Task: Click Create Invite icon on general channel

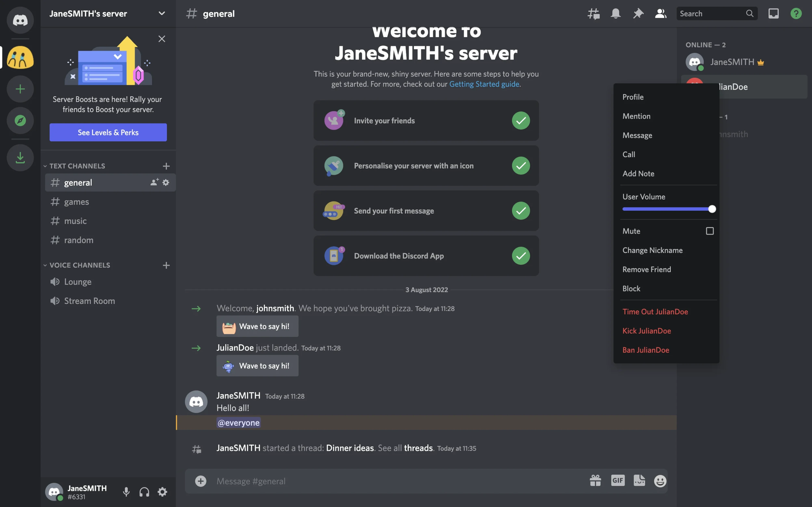Action: (154, 182)
